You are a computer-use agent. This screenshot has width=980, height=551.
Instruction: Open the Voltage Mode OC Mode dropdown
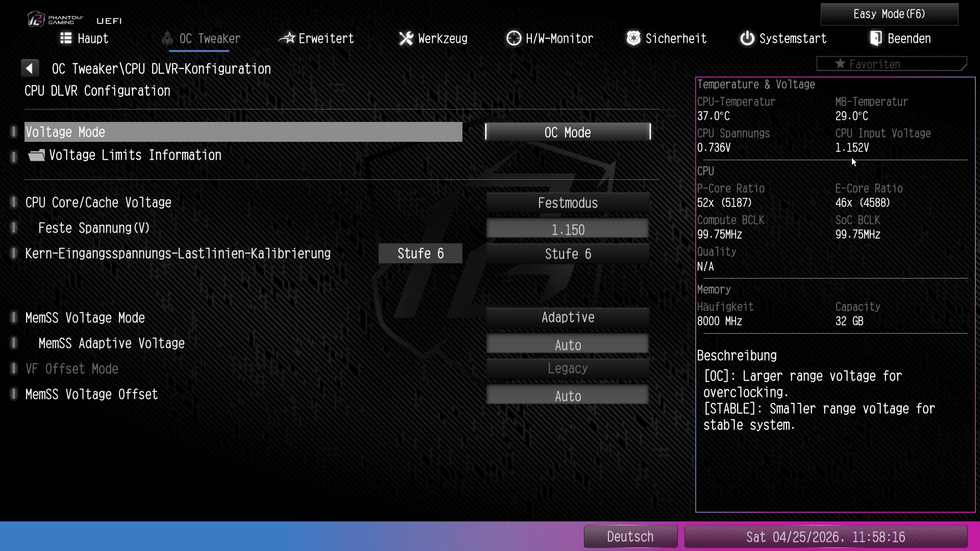[x=568, y=132]
